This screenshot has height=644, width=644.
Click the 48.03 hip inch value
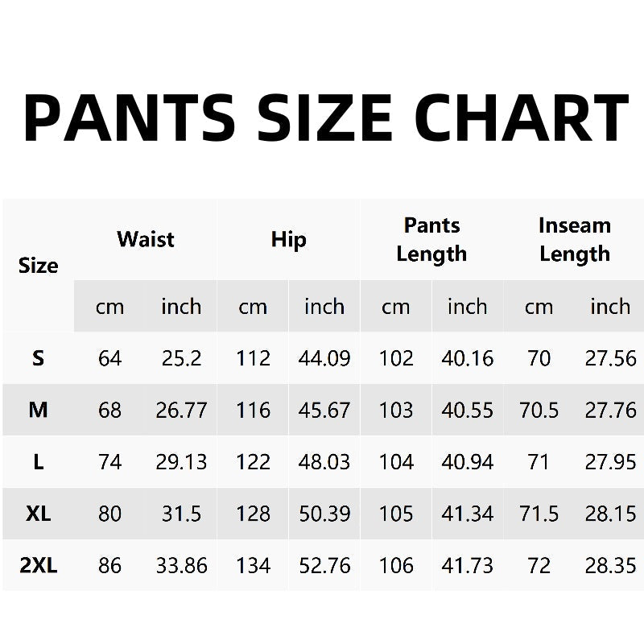pyautogui.click(x=324, y=462)
